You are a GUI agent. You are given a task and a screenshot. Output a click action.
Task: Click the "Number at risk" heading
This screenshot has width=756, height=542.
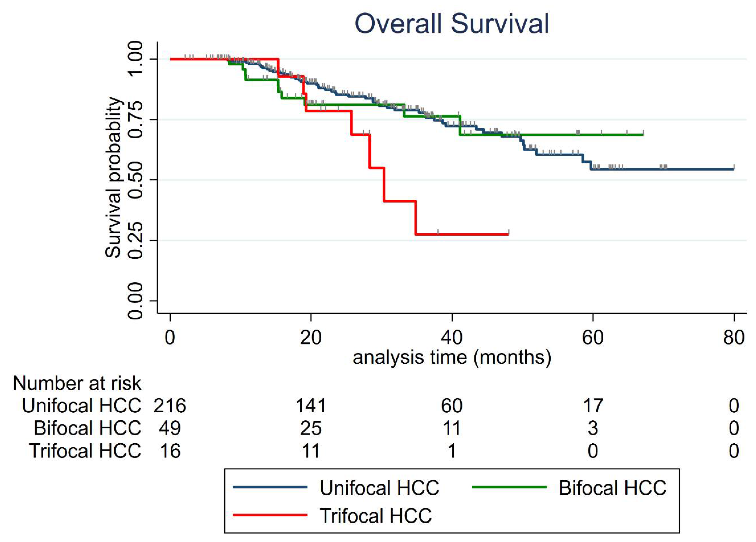coord(77,383)
